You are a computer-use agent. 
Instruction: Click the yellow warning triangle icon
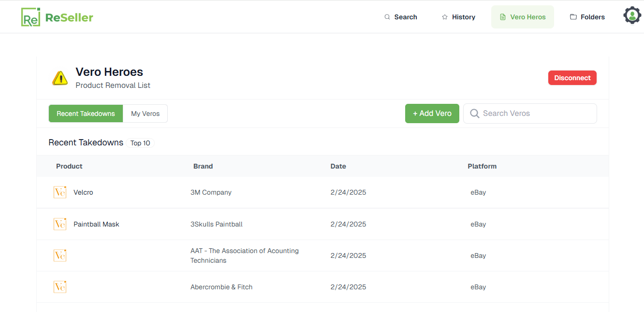coord(60,78)
